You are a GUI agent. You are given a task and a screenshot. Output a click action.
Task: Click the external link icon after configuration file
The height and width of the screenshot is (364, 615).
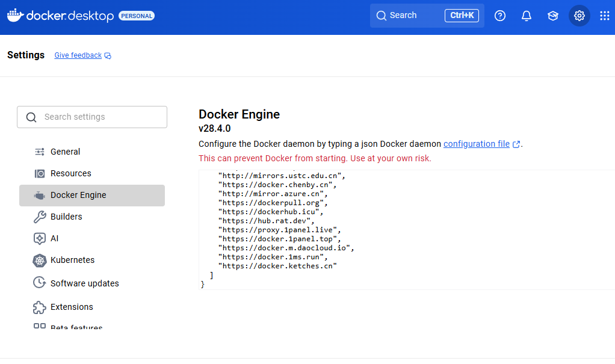516,144
